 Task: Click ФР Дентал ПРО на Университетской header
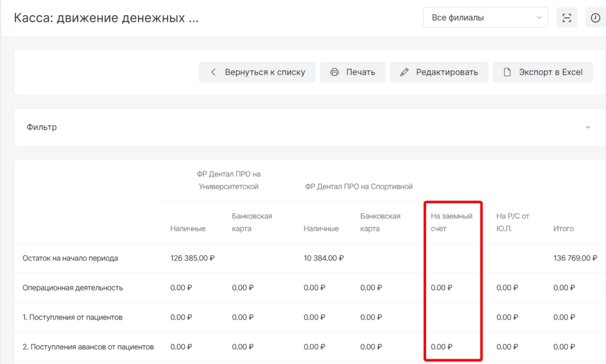click(228, 181)
